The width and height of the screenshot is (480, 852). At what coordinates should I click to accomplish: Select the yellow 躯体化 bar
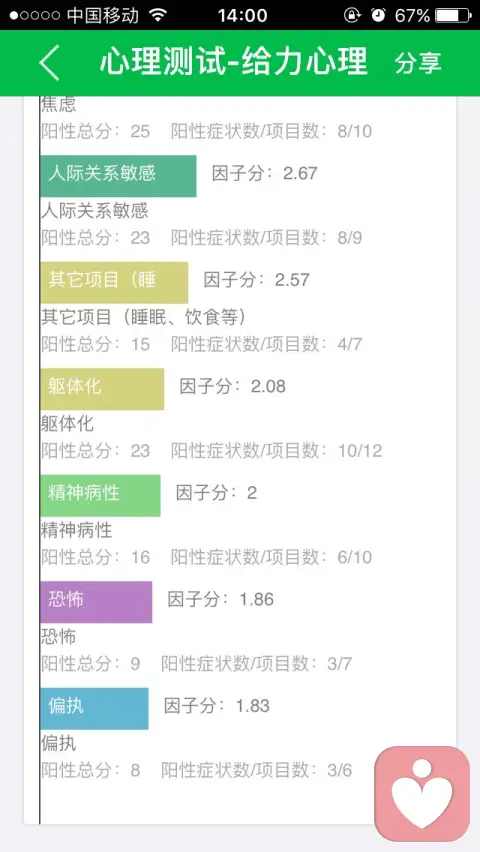102,389
